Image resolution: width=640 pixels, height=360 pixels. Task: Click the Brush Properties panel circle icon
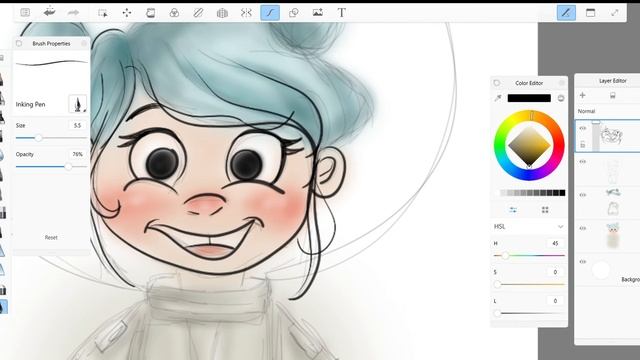point(19,43)
